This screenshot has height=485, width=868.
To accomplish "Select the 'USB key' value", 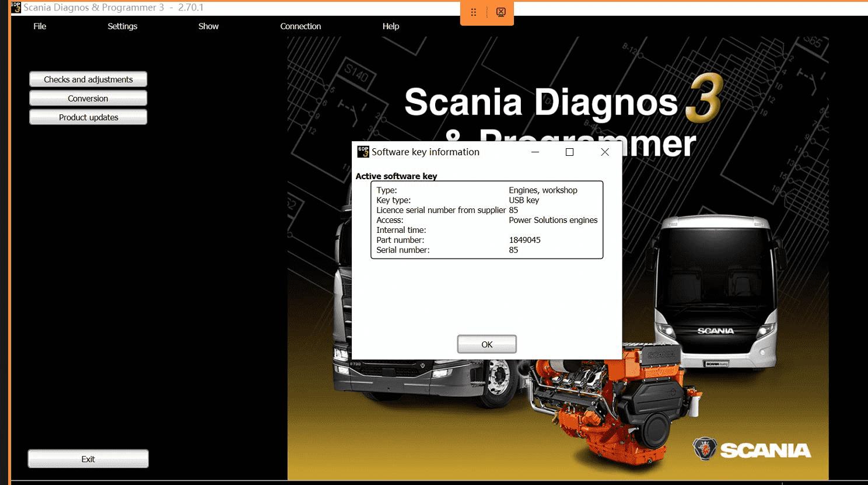I will point(524,200).
